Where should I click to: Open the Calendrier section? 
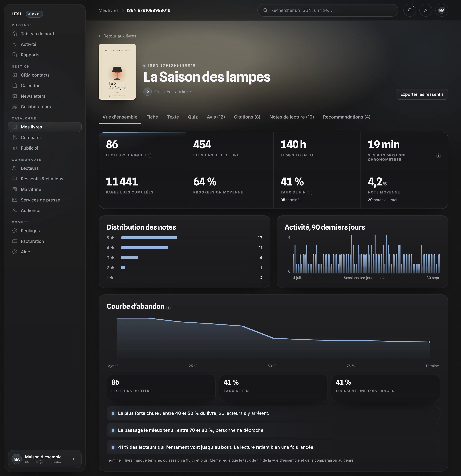pyautogui.click(x=45, y=86)
